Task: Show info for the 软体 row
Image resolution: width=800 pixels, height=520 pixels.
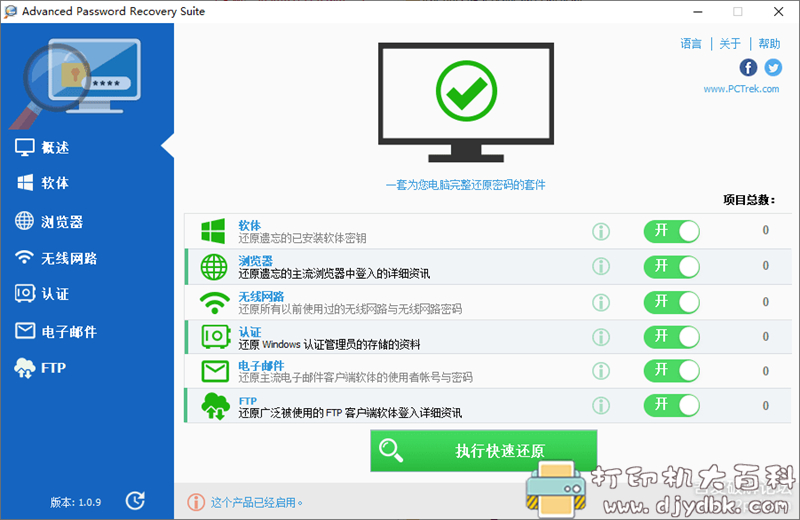Action: pos(601,232)
